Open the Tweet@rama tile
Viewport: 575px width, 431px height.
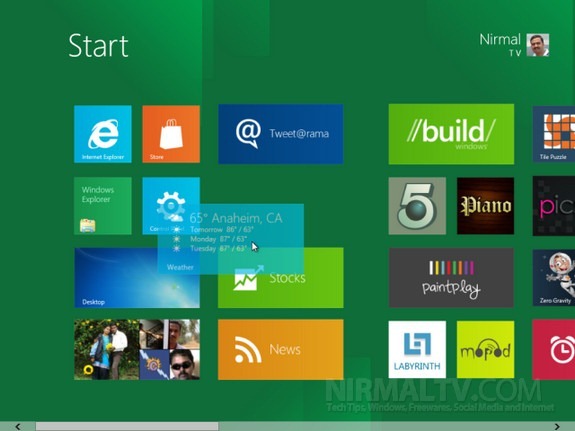(281, 134)
